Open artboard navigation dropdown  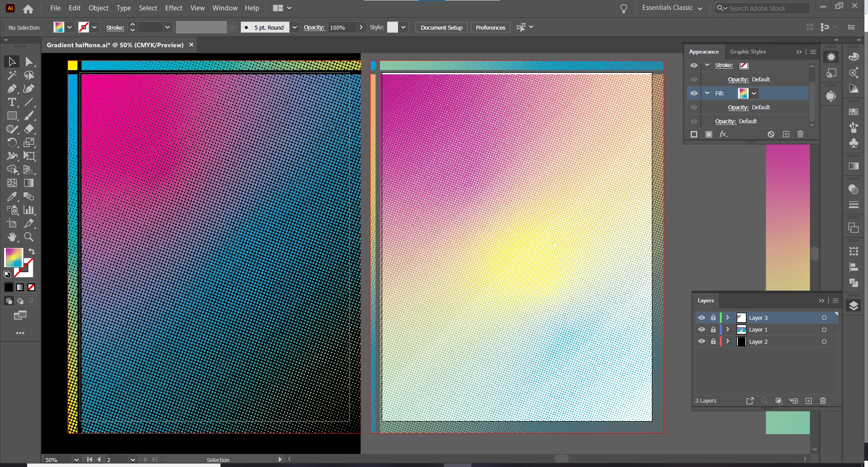(x=132, y=460)
